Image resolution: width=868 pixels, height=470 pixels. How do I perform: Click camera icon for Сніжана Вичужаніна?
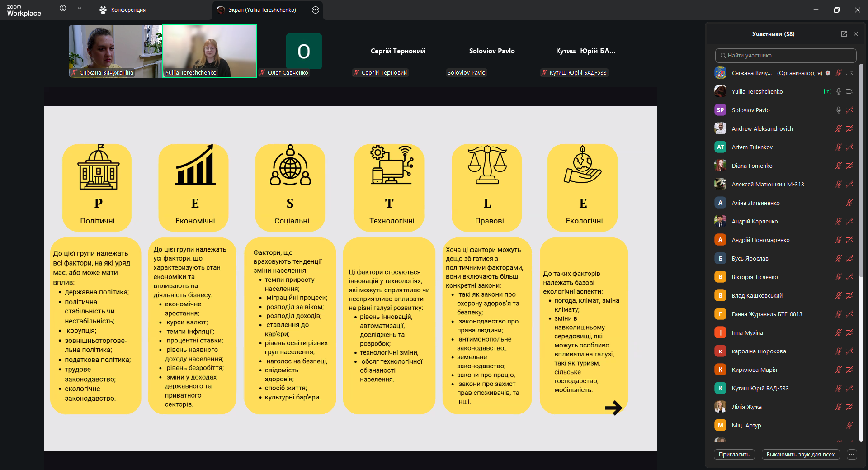[x=849, y=73]
